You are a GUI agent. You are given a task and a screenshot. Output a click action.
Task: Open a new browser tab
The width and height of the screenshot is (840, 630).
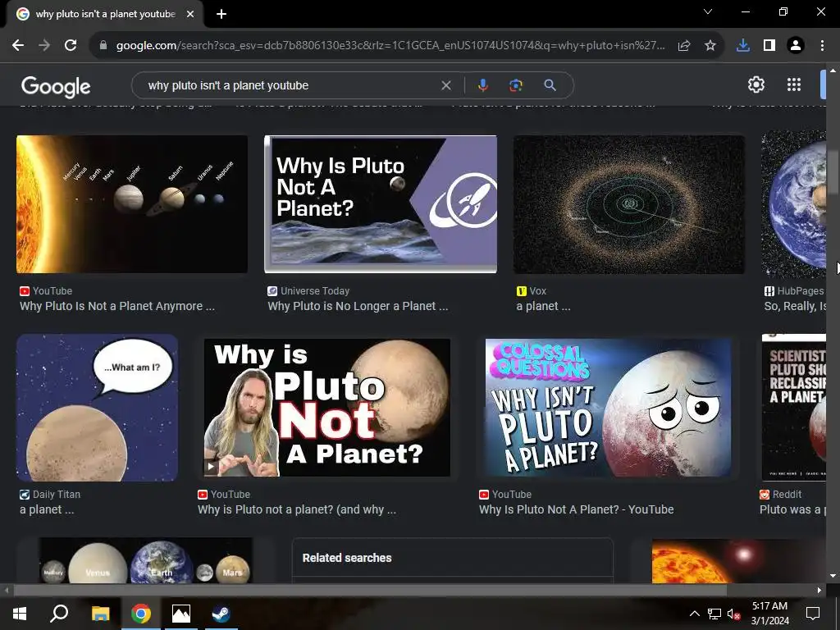[221, 14]
